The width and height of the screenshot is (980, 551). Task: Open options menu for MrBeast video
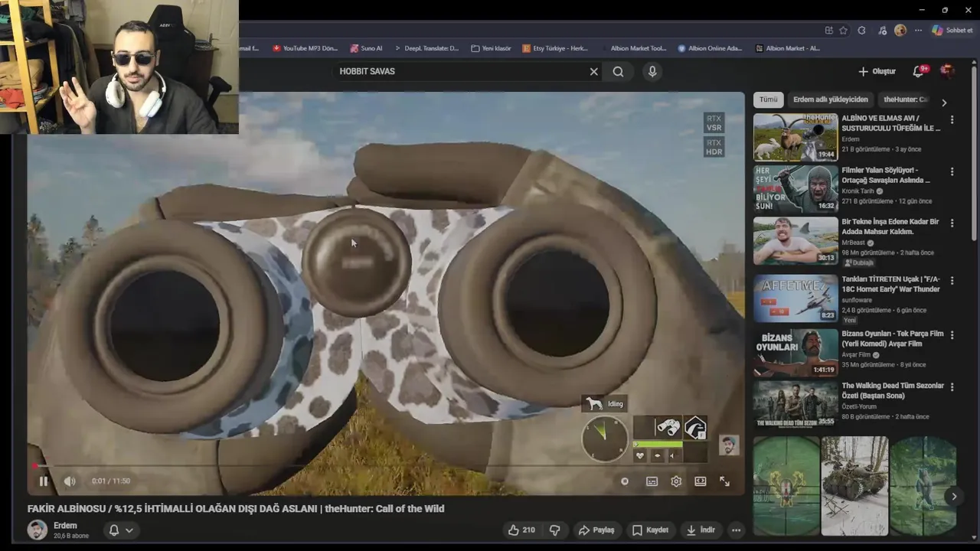coord(952,223)
